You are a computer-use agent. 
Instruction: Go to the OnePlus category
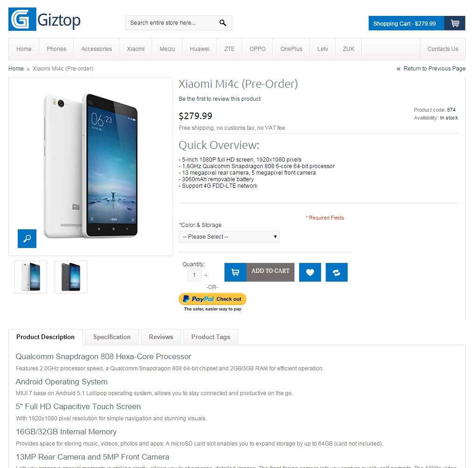tap(291, 49)
